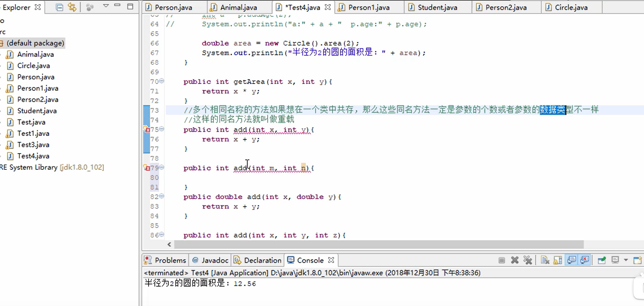Viewport: 644px width, 306px height.
Task: Open Person2.java in the Package Explorer
Action: click(38, 99)
